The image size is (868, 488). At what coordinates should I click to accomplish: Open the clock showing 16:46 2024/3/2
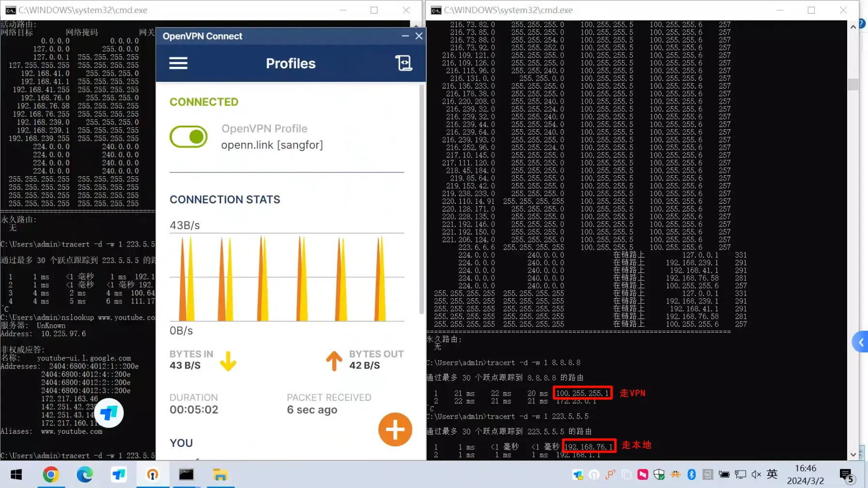[806, 474]
